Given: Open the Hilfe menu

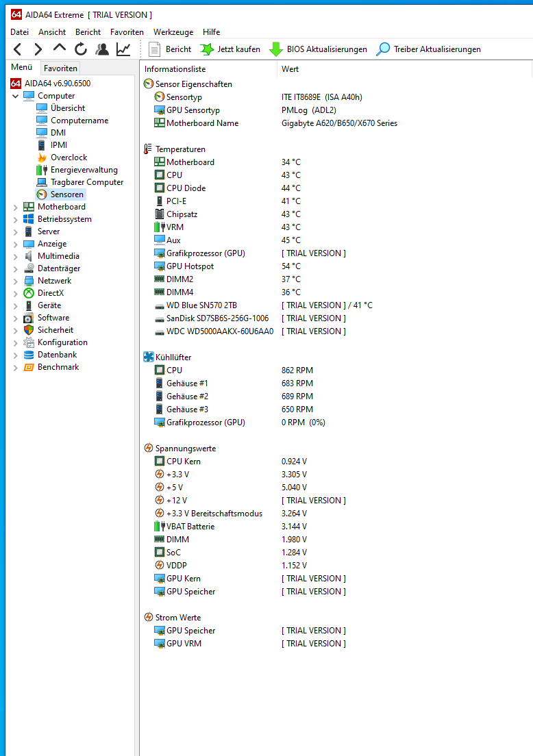Looking at the screenshot, I should click(x=211, y=32).
